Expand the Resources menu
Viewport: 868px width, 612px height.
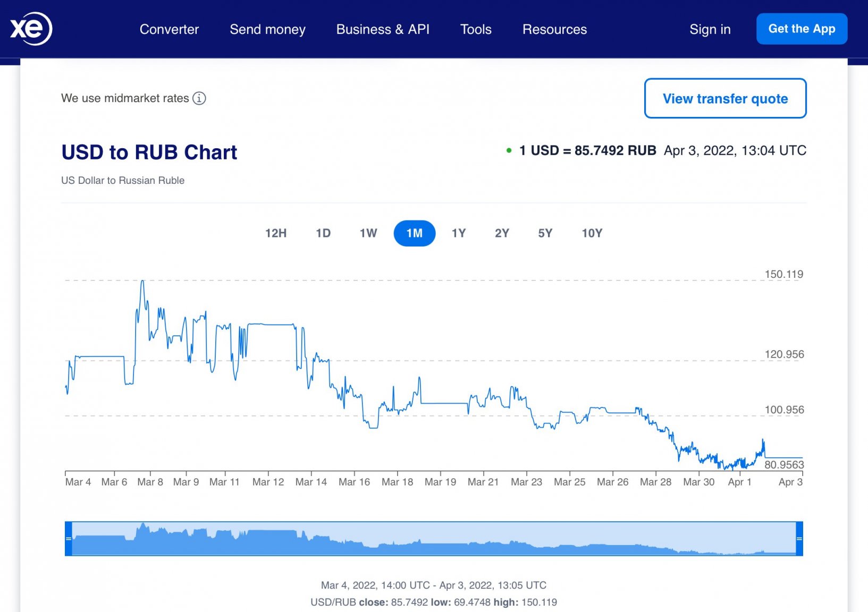[554, 29]
